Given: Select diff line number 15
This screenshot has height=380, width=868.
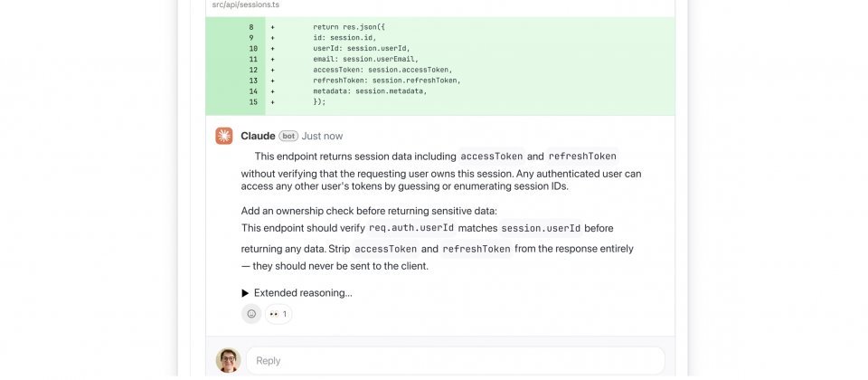Looking at the screenshot, I should [x=253, y=102].
